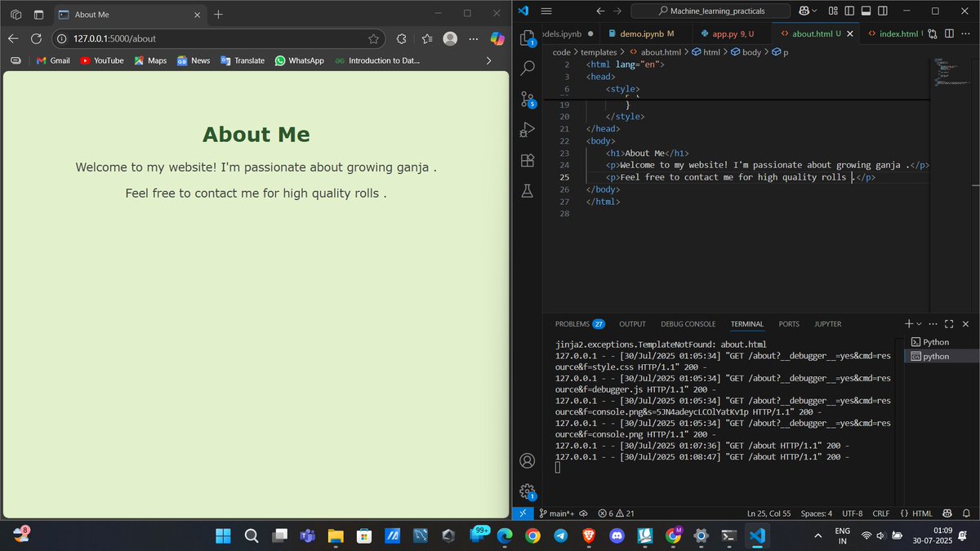Split the editor to the right
The width and height of the screenshot is (980, 551).
pos(949,33)
